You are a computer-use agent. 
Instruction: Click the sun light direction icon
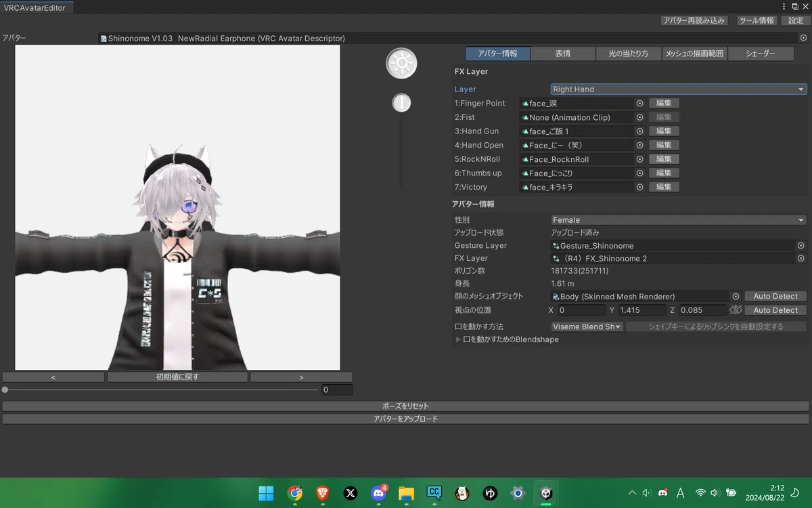point(401,64)
